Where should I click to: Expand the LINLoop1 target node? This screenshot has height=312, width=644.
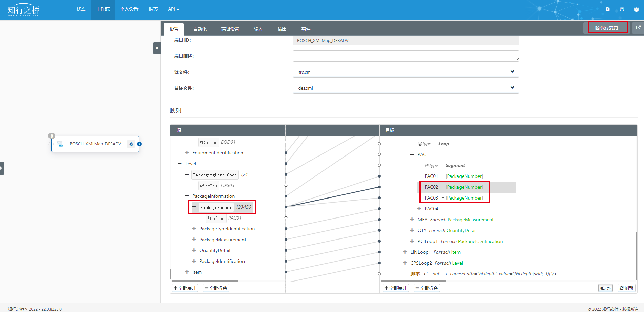click(405, 252)
